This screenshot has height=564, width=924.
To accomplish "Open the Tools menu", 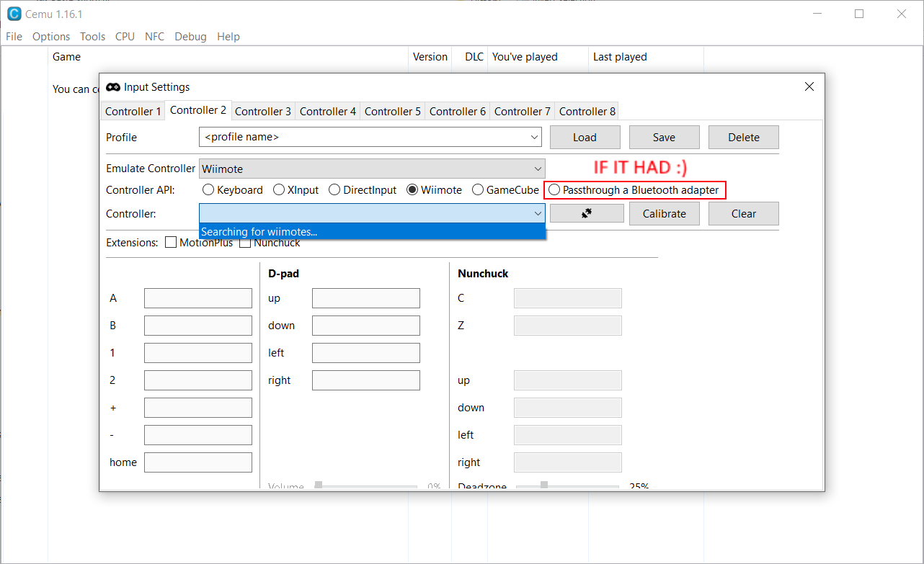I will pos(93,37).
